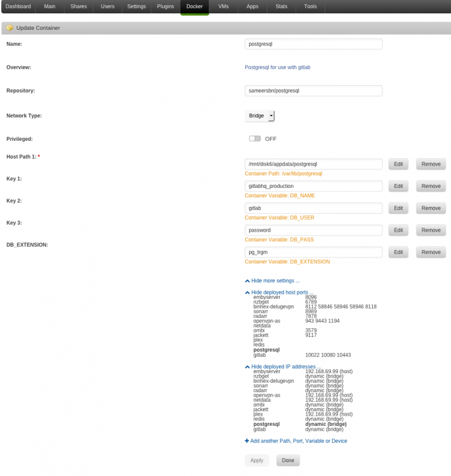
Task: Focus the Name input field
Action: 314,44
